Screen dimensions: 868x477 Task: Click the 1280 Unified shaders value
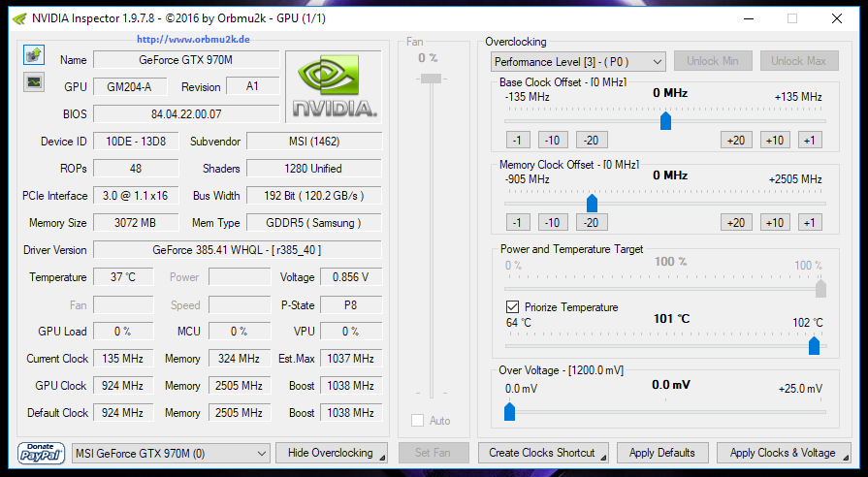tap(314, 169)
